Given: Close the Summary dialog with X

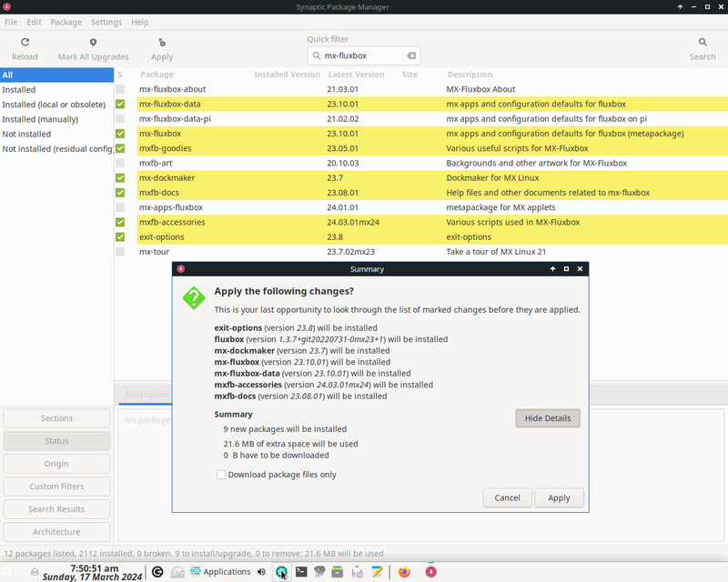Looking at the screenshot, I should coord(580,269).
